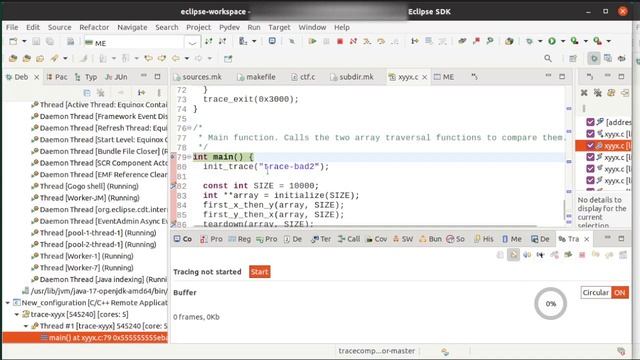Open the New file dropdown arrow
The width and height of the screenshot is (640, 360).
click(24, 41)
